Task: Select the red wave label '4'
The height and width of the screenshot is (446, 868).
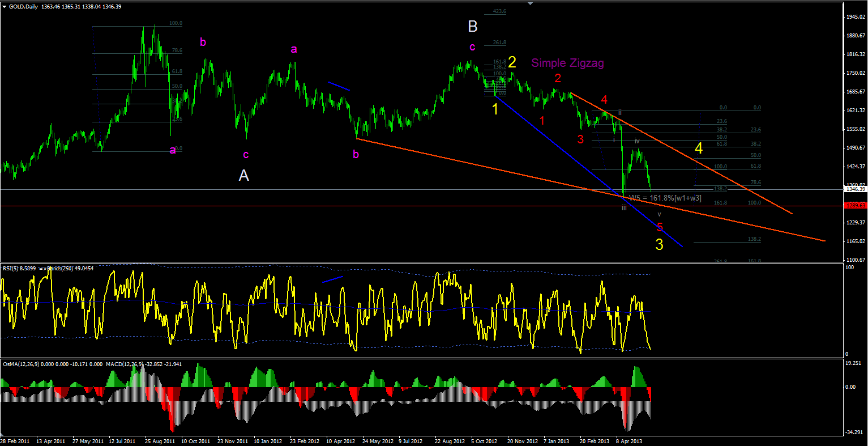Action: (x=604, y=100)
